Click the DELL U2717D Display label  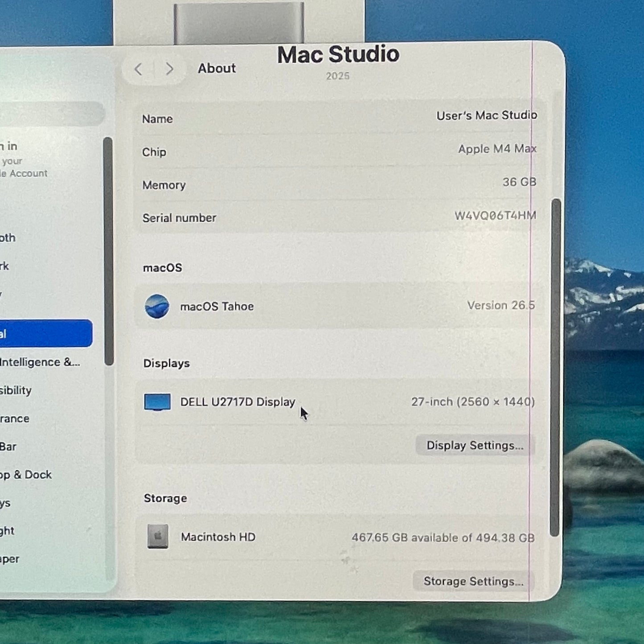tap(238, 402)
